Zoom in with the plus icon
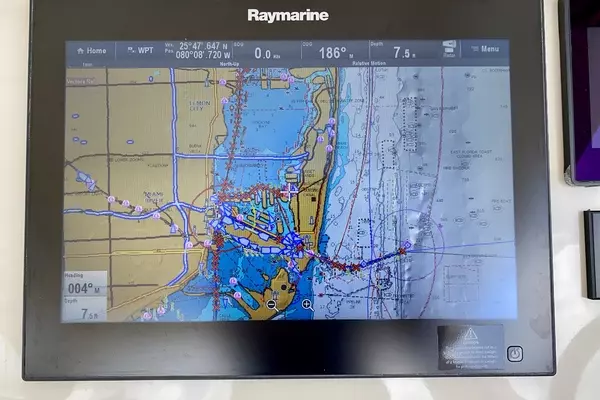The height and width of the screenshot is (400, 600). click(x=307, y=304)
